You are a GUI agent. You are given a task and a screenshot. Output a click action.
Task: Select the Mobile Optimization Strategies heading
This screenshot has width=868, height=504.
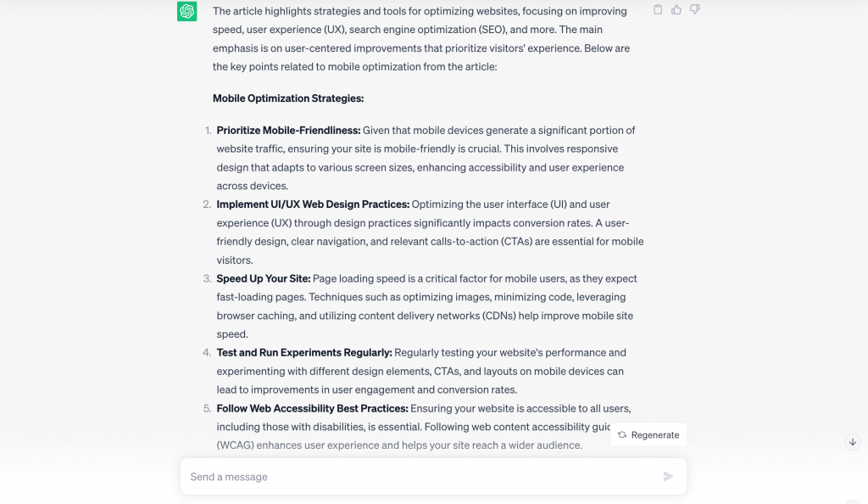pyautogui.click(x=288, y=98)
